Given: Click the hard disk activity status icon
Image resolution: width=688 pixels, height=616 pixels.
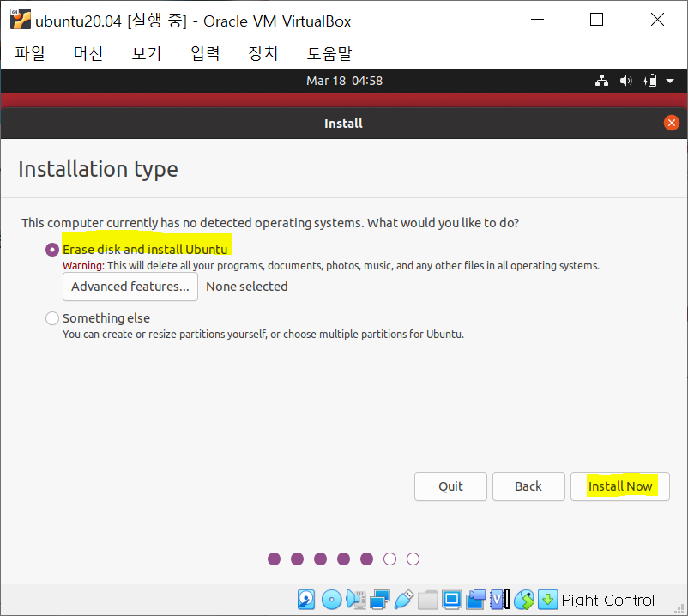Looking at the screenshot, I should (306, 600).
